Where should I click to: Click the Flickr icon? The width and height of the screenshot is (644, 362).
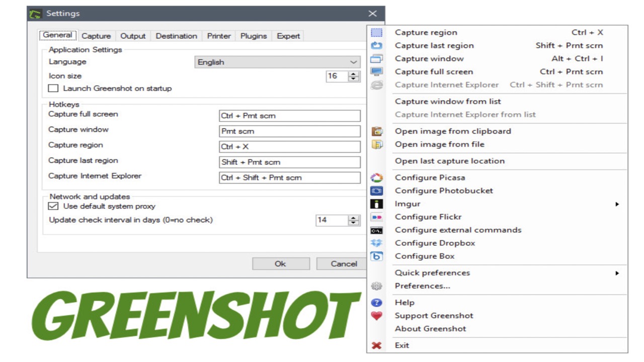click(x=376, y=217)
